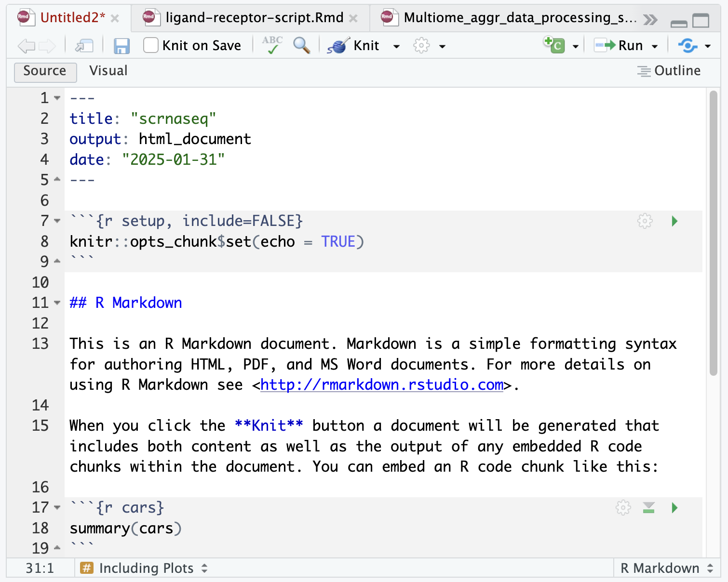Run spell check ABC icon
This screenshot has width=728, height=582.
(272, 45)
